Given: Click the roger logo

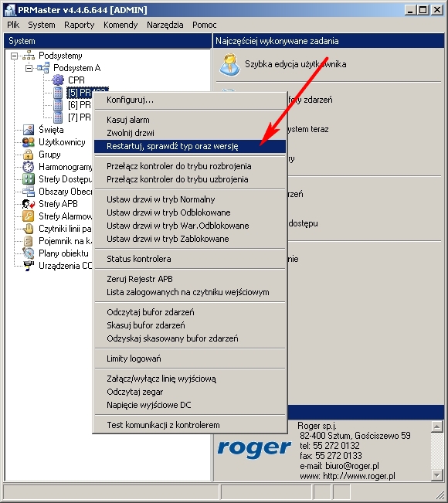Looking at the screenshot, I should [254, 448].
